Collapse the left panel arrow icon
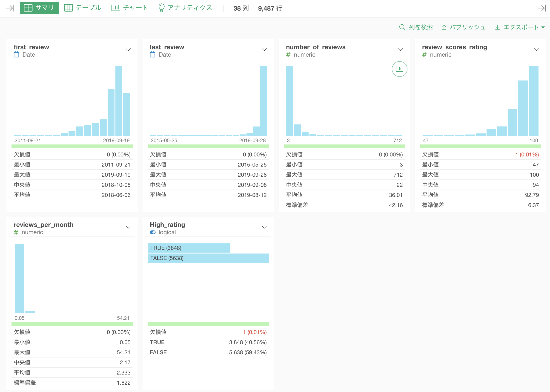550x392 pixels. pos(10,8)
